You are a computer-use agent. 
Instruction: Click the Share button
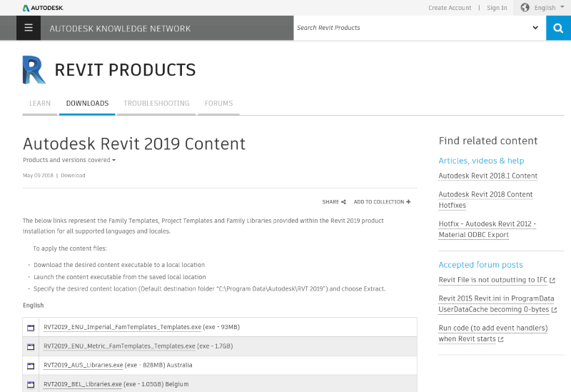coord(333,202)
